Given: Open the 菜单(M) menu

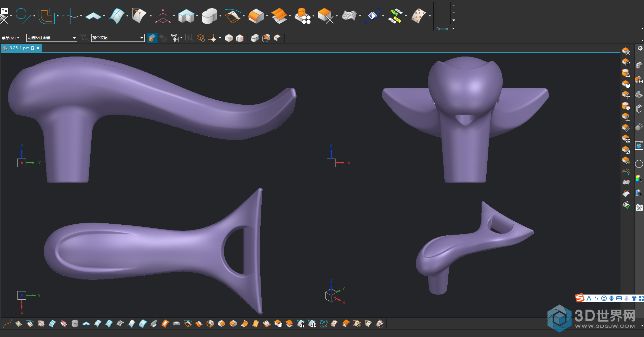Looking at the screenshot, I should (10, 38).
